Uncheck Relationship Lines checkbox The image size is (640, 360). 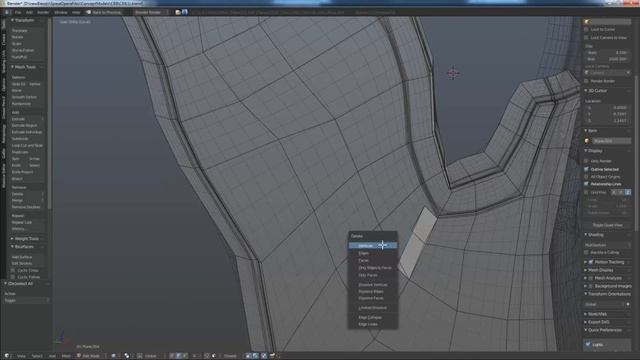pyautogui.click(x=587, y=184)
